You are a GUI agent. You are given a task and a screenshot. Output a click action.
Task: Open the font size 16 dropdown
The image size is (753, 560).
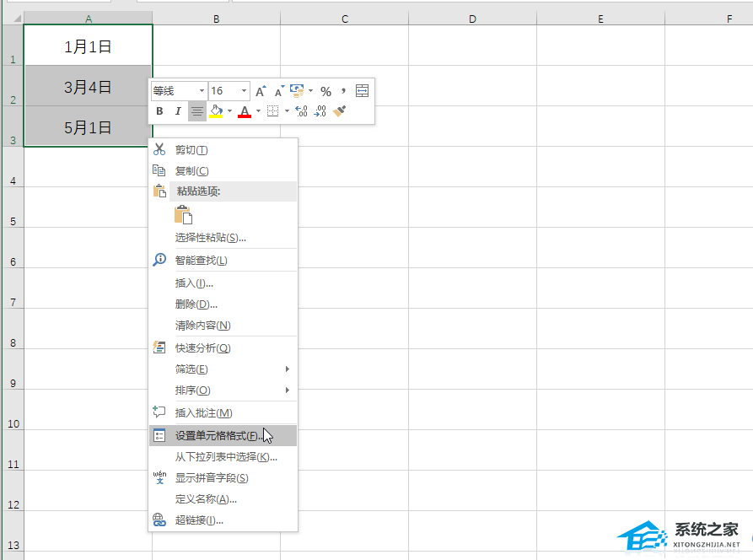coord(244,91)
